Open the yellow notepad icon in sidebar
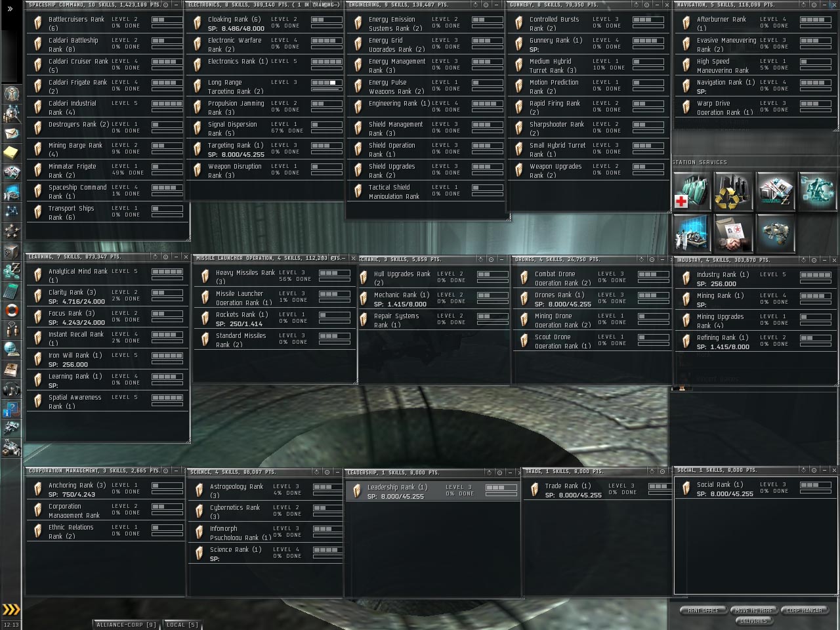Screen dimensions: 840x630 click(x=11, y=152)
